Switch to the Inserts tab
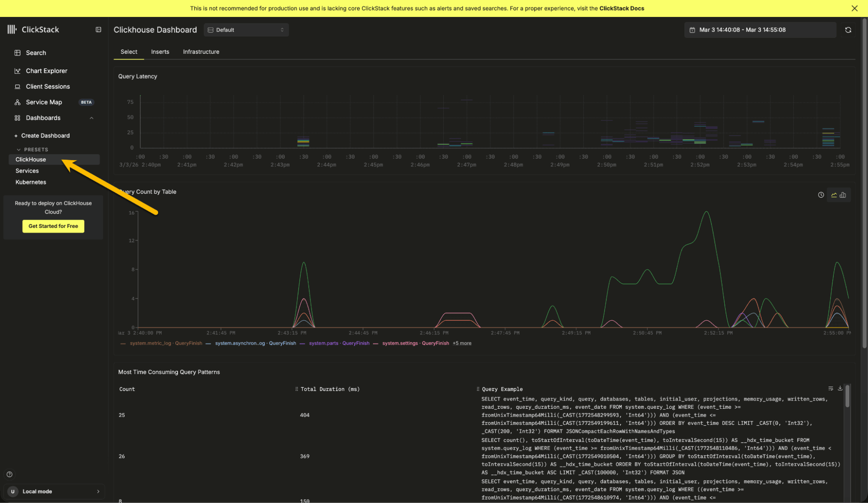 click(x=160, y=52)
